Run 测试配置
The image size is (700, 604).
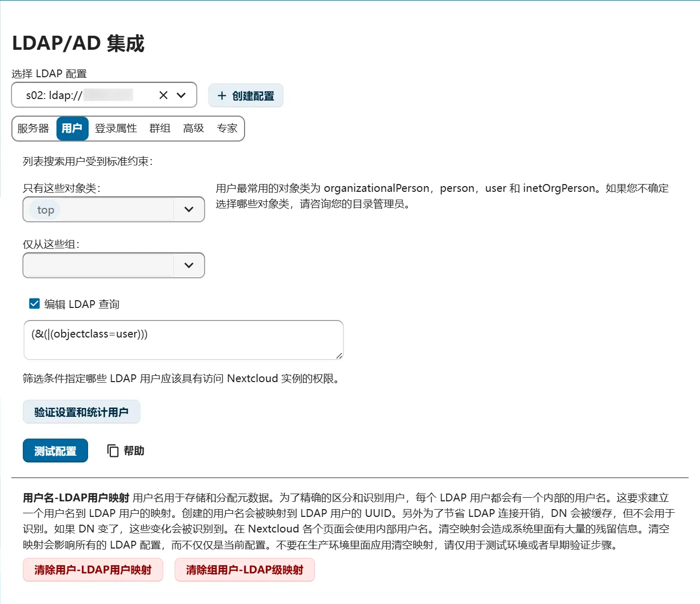click(x=55, y=451)
